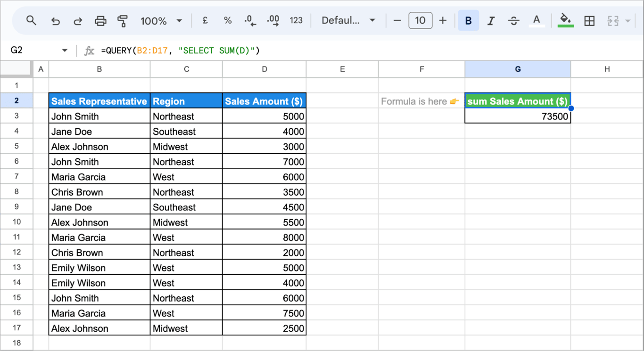Toggle strikethrough formatting

(513, 21)
